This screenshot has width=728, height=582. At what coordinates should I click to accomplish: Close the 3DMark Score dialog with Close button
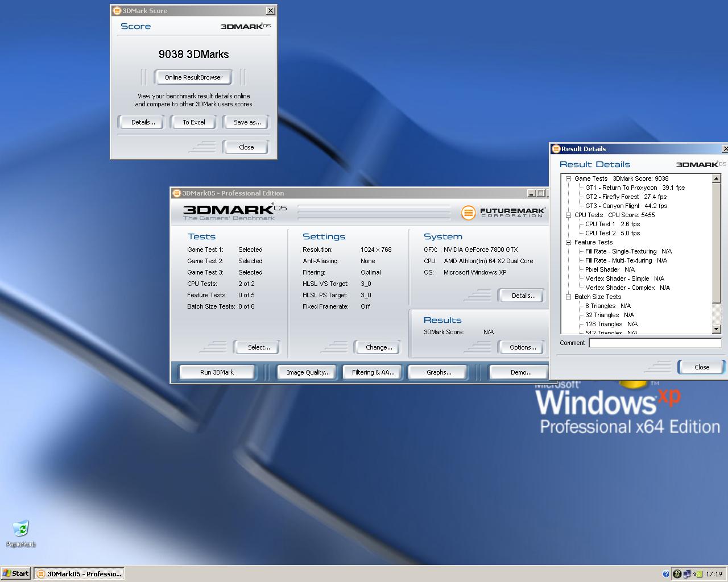pyautogui.click(x=246, y=147)
